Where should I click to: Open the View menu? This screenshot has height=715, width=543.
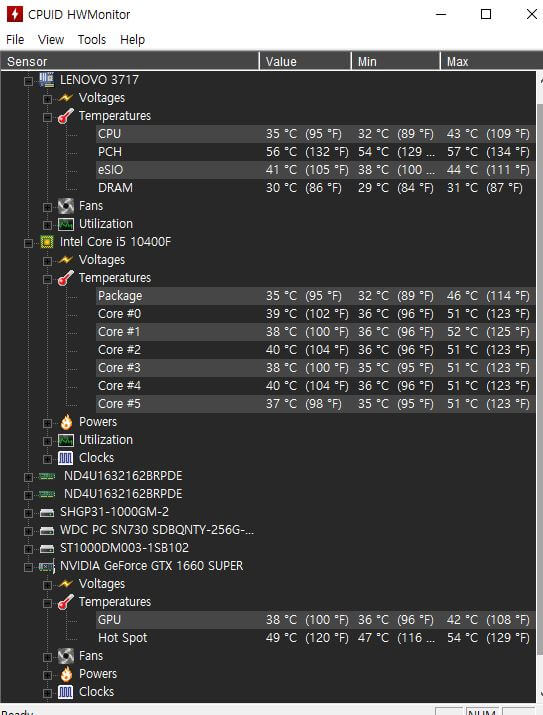[x=51, y=40]
